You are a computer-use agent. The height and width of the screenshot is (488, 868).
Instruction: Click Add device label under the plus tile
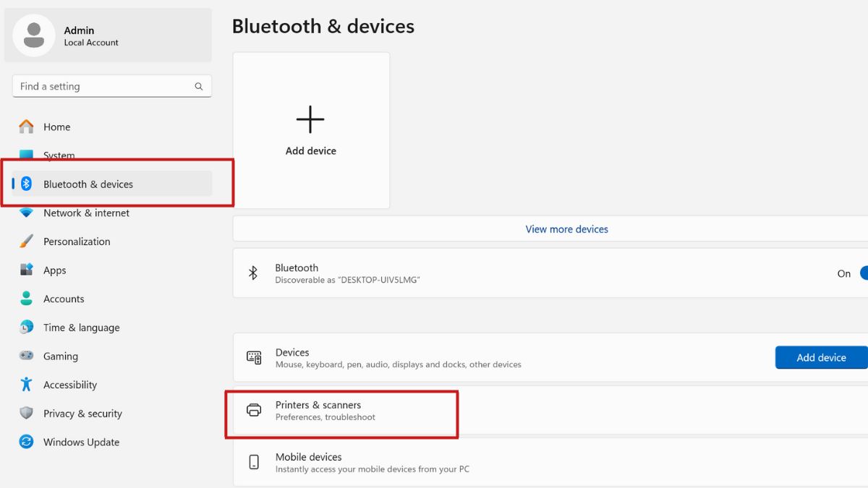click(310, 150)
